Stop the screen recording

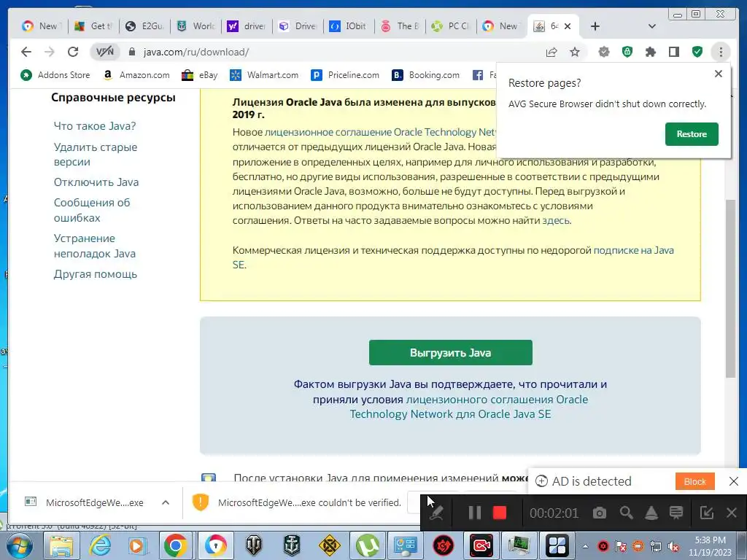(x=499, y=513)
